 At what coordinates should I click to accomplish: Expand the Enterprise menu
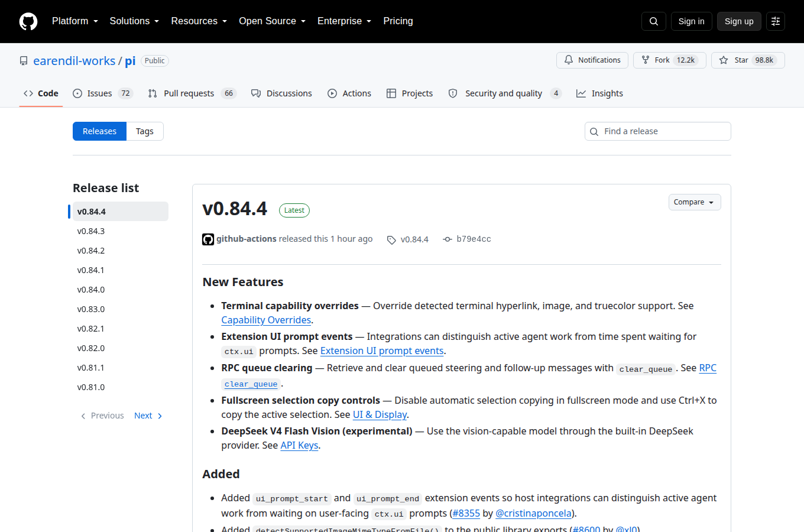coord(345,21)
